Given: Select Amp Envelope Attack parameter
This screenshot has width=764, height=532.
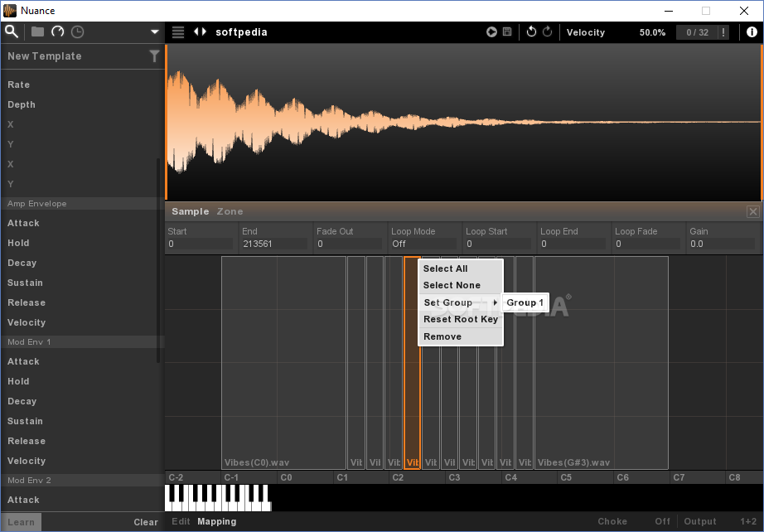Looking at the screenshot, I should coord(23,223).
